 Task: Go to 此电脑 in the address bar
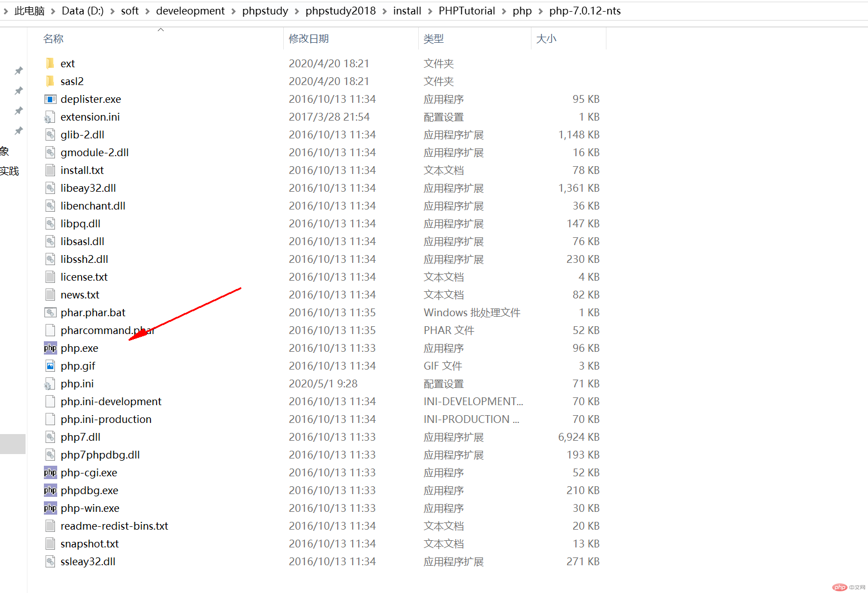pyautogui.click(x=29, y=11)
